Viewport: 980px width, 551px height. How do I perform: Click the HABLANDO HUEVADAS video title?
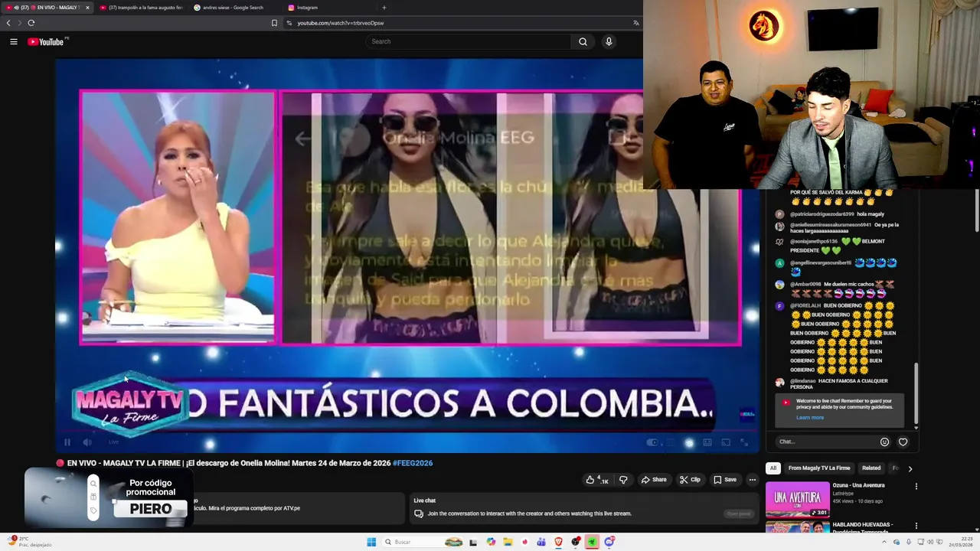pyautogui.click(x=863, y=527)
